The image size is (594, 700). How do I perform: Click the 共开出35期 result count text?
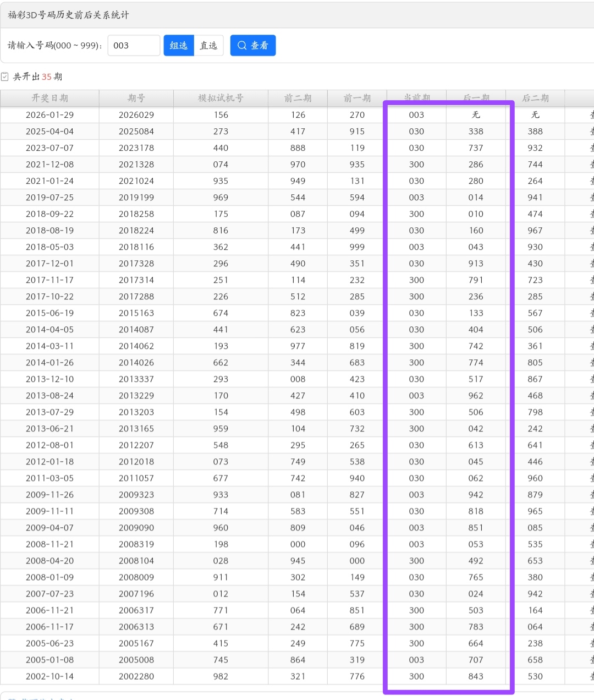(37, 76)
